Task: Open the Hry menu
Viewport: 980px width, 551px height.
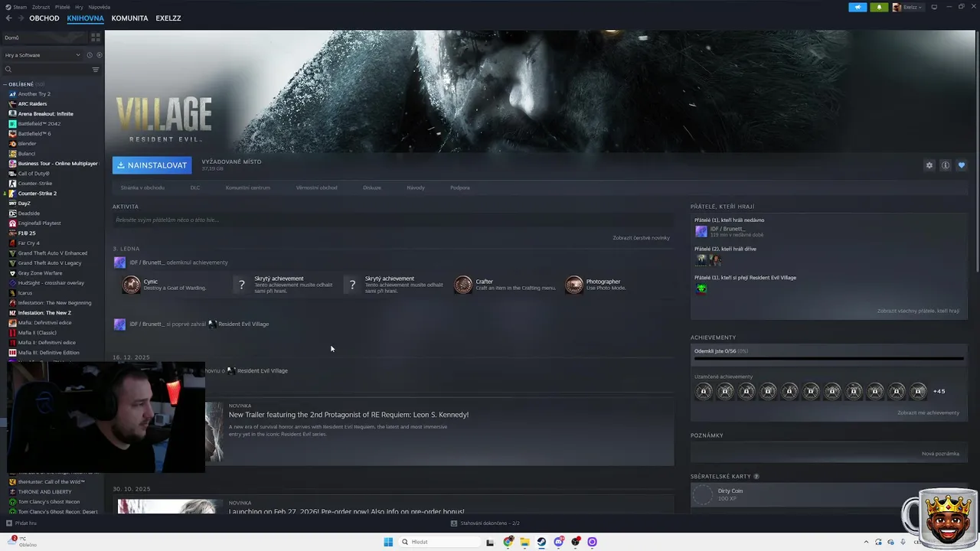Action: tap(79, 7)
